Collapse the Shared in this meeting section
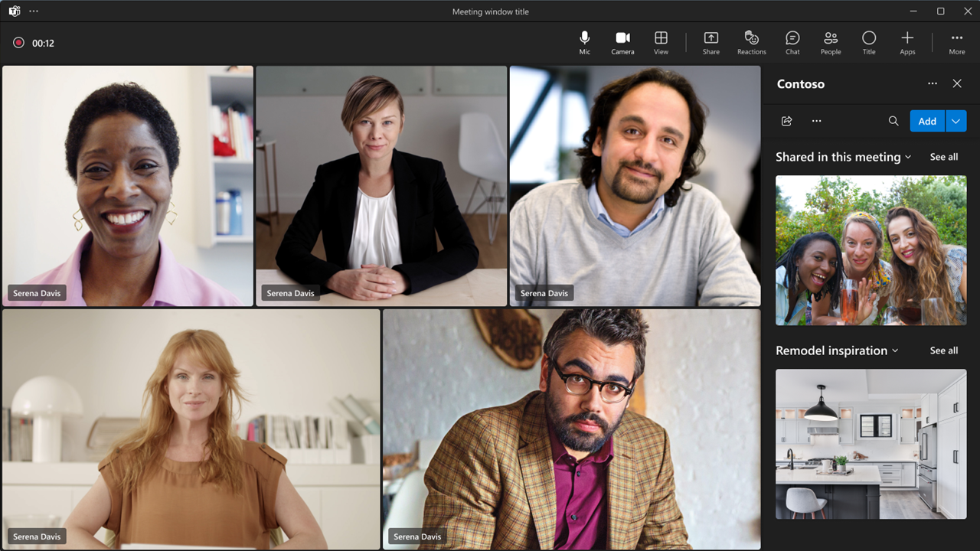This screenshot has width=980, height=551. coord(908,157)
